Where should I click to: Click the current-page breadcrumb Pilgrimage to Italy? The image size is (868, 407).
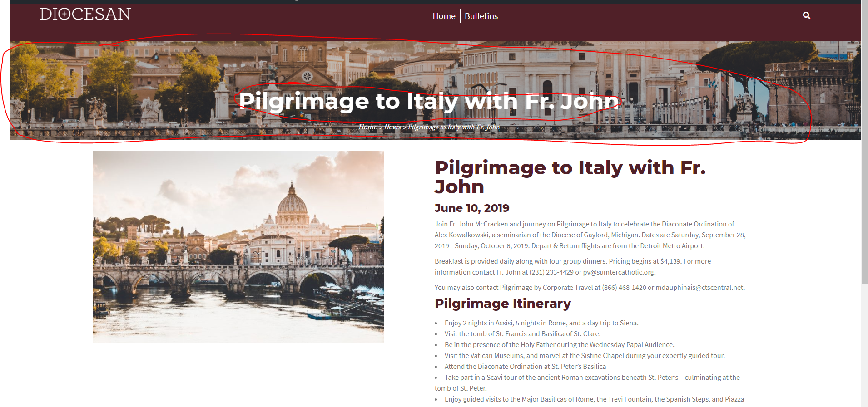[454, 127]
